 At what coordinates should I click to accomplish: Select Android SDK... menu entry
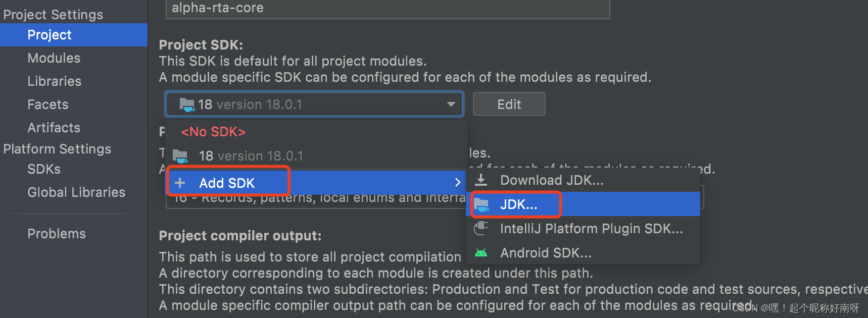(x=545, y=252)
